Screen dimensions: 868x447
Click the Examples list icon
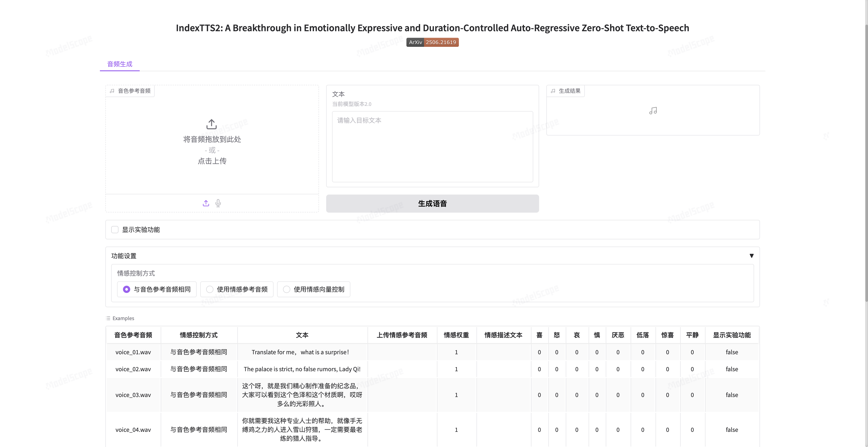[108, 318]
